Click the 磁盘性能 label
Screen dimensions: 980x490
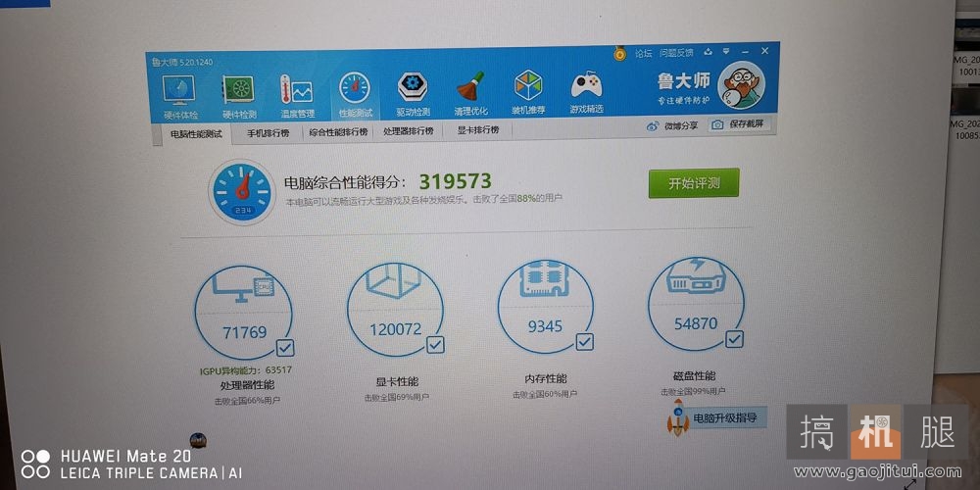695,375
